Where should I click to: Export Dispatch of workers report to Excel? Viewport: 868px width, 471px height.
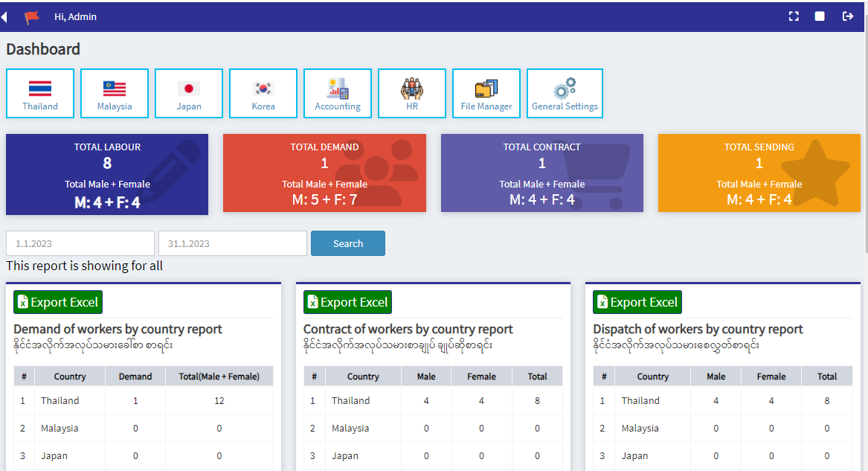(637, 302)
